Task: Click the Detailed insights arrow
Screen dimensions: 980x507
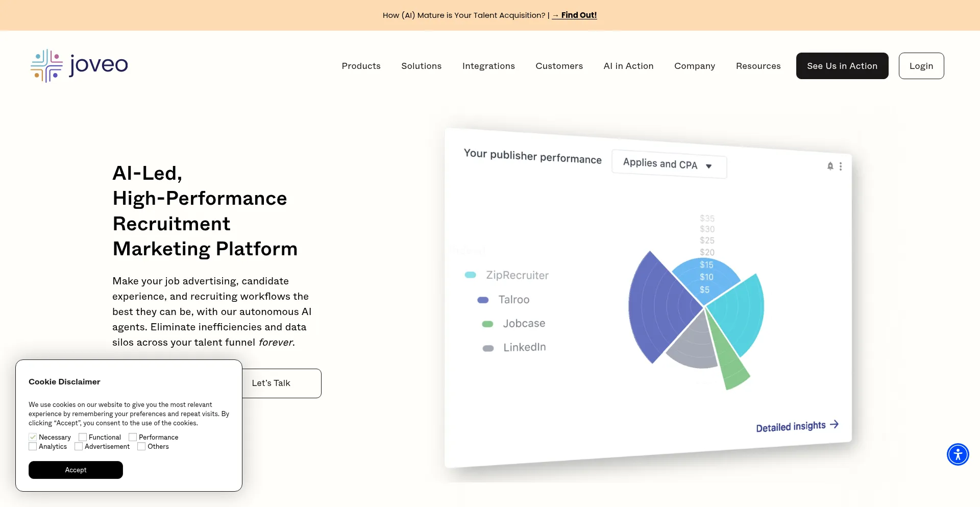Action: (x=834, y=424)
